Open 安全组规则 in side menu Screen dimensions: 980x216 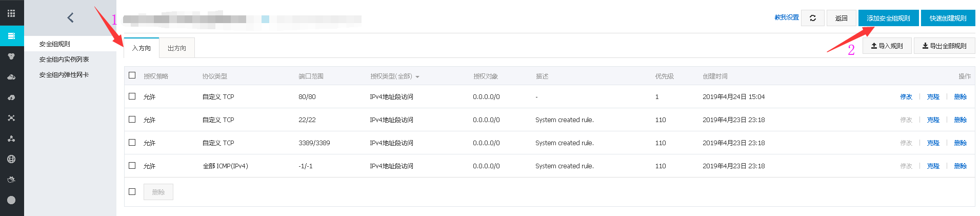pos(55,44)
